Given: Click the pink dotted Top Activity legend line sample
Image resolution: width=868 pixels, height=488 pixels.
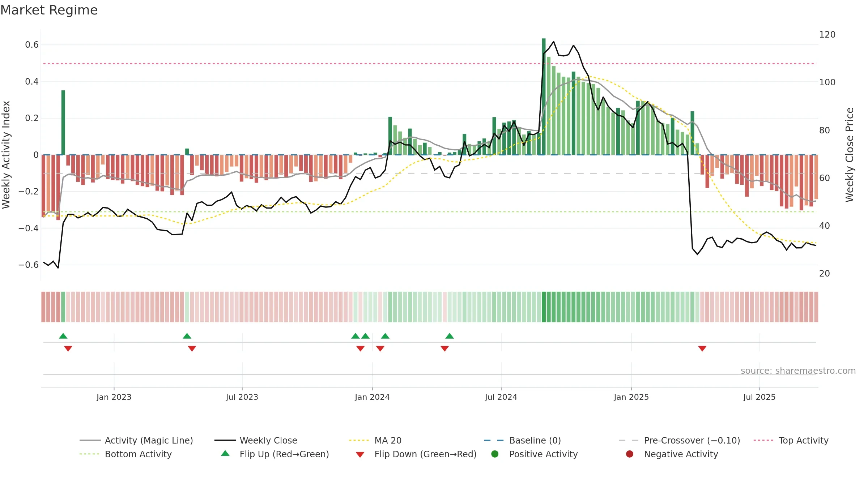Looking at the screenshot, I should pyautogui.click(x=763, y=440).
